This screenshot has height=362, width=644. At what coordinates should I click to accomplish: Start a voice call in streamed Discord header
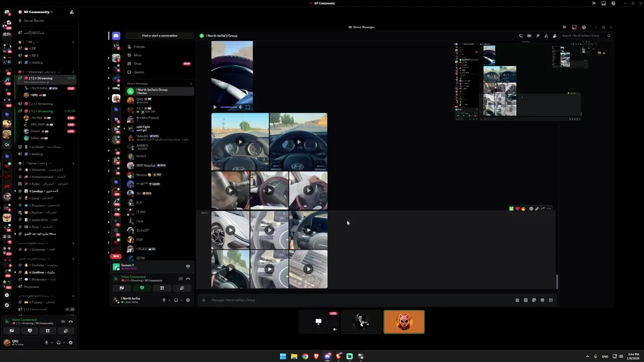tap(521, 36)
